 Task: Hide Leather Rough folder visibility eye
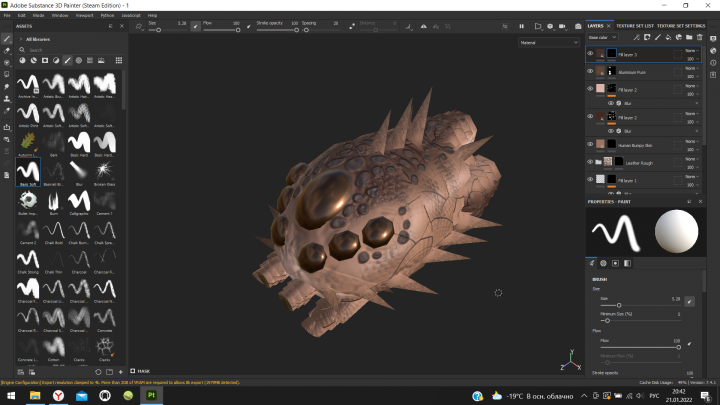pyautogui.click(x=590, y=162)
